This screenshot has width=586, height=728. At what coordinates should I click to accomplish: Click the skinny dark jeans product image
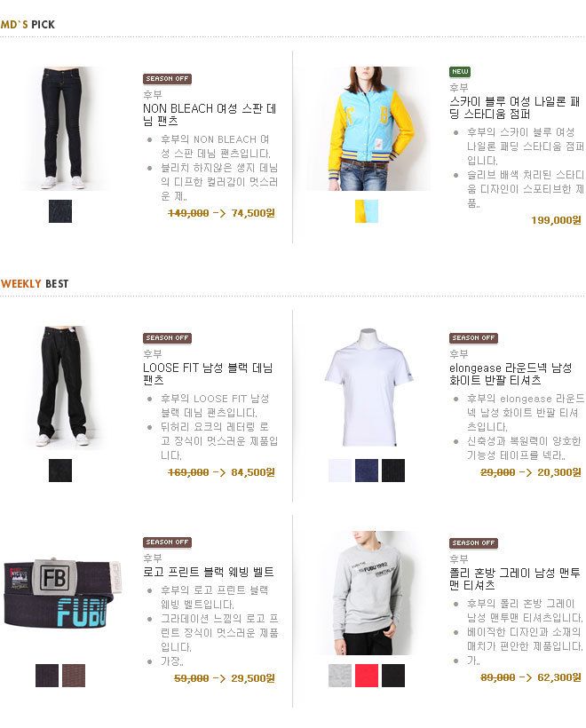pyautogui.click(x=62, y=128)
